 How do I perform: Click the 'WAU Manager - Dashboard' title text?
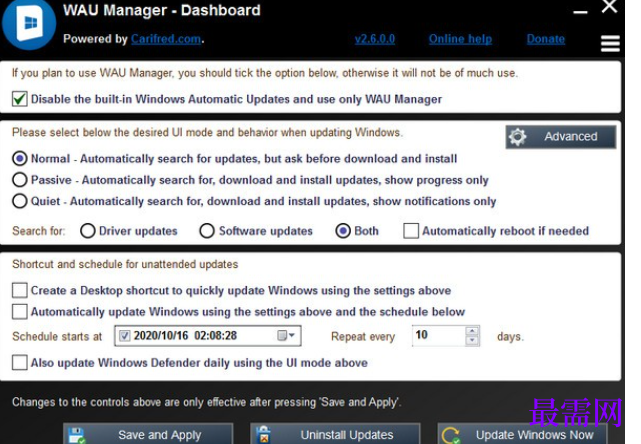[161, 10]
